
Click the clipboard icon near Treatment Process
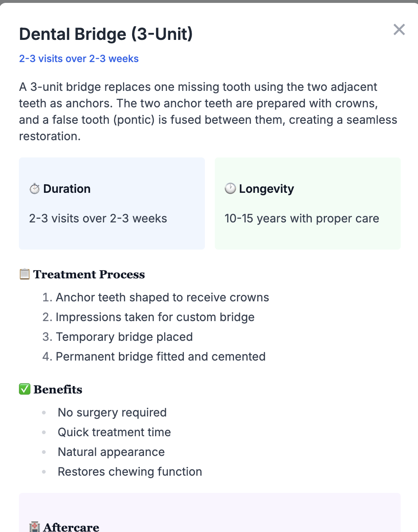point(24,274)
